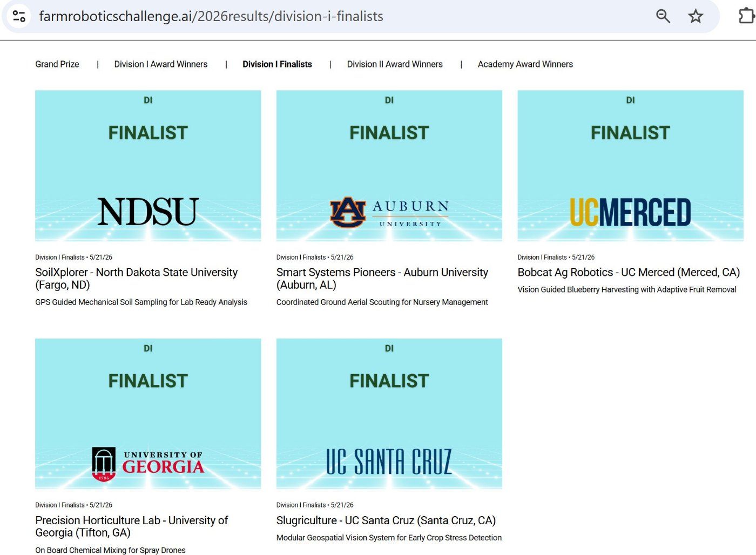
Task: Switch to Division I Award Winners tab
Action: click(161, 64)
